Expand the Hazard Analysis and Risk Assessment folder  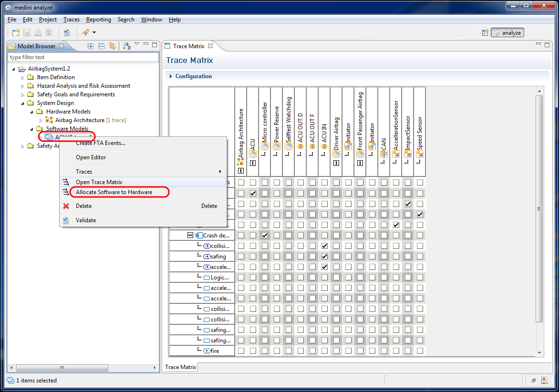tap(22, 86)
